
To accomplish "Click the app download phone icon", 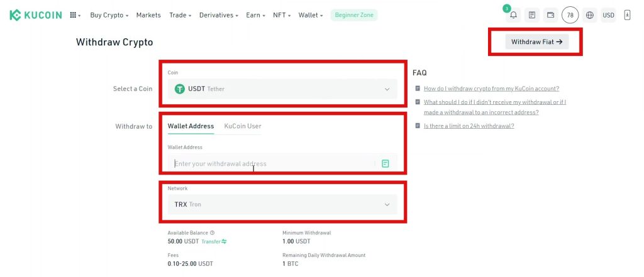I will 627,15.
